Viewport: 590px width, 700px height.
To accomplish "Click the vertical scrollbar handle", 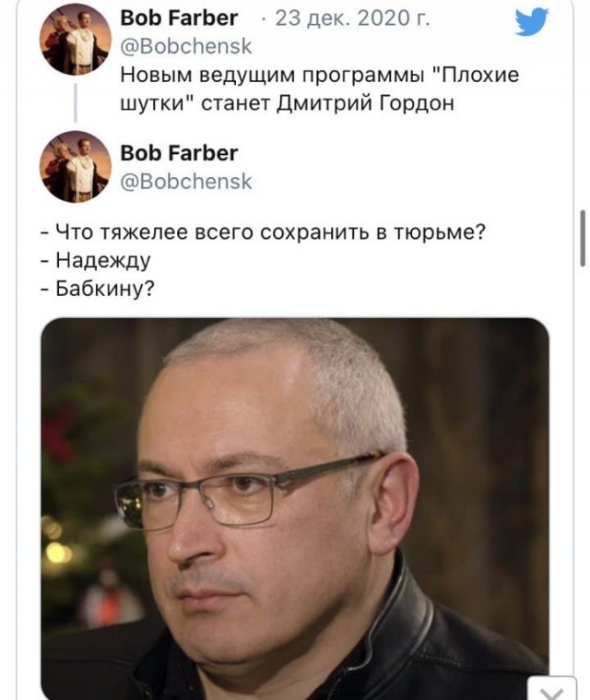I will pos(583,238).
